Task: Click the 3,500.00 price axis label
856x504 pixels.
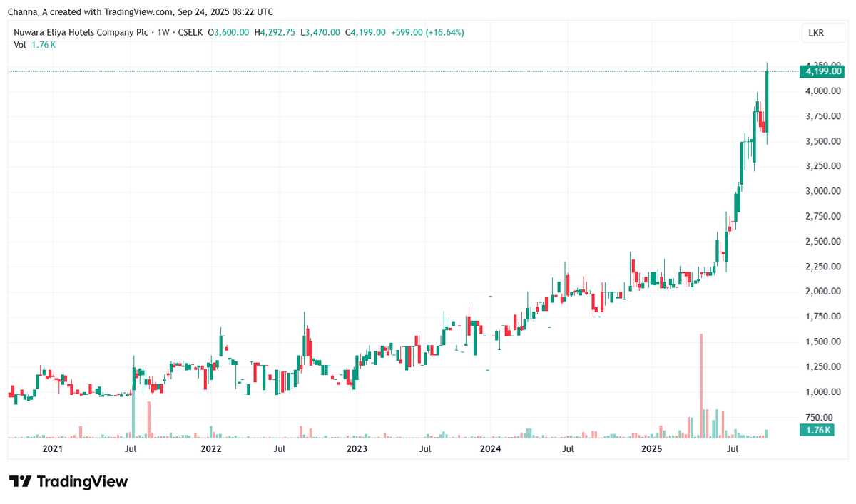Action: 823,141
